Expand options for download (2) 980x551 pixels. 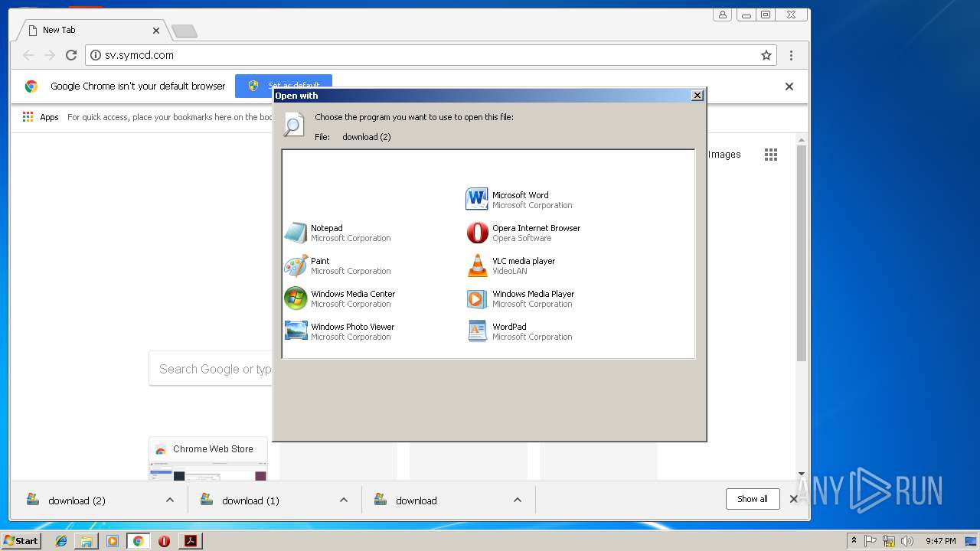(170, 500)
